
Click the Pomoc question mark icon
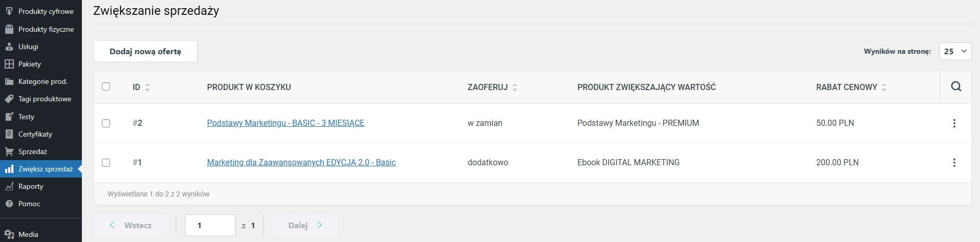pyautogui.click(x=9, y=204)
